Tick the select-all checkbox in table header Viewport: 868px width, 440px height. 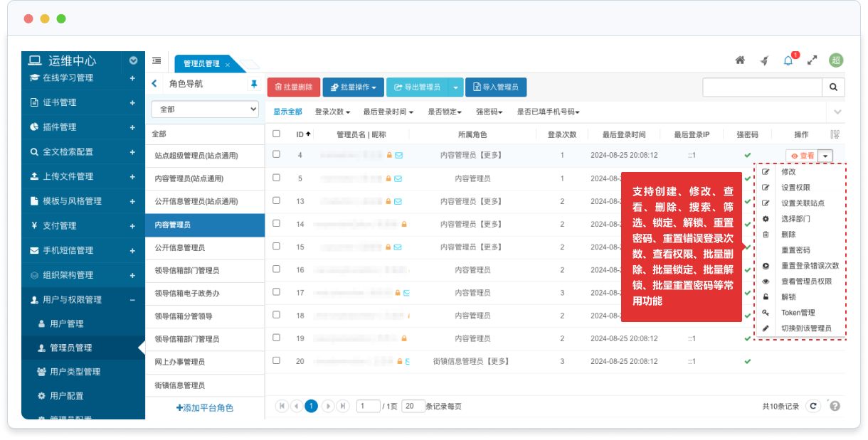pos(277,134)
